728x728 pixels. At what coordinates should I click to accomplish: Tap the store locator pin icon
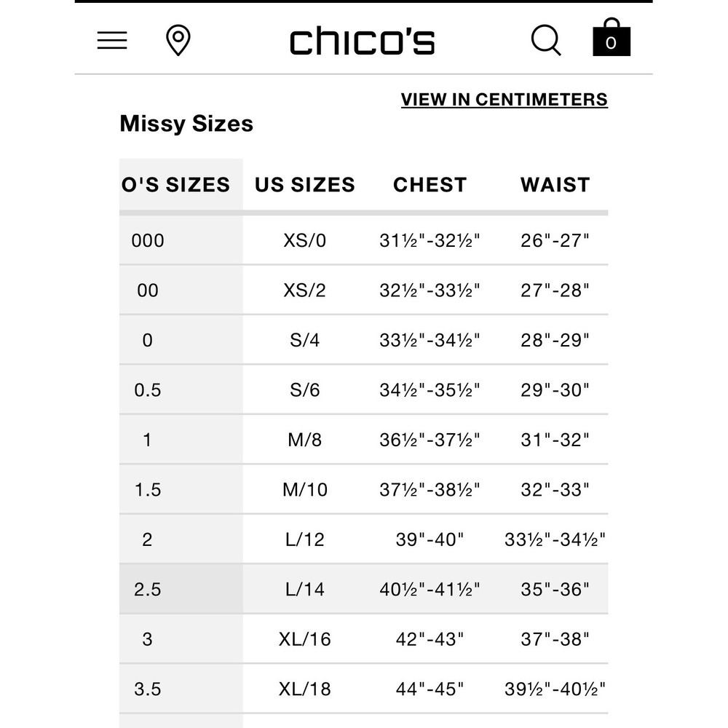178,40
